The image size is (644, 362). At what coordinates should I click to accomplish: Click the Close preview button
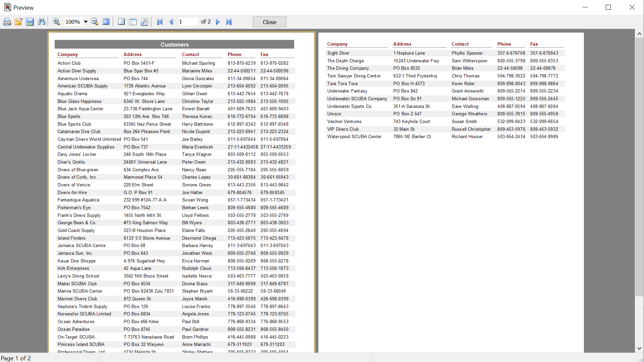[x=269, y=22]
